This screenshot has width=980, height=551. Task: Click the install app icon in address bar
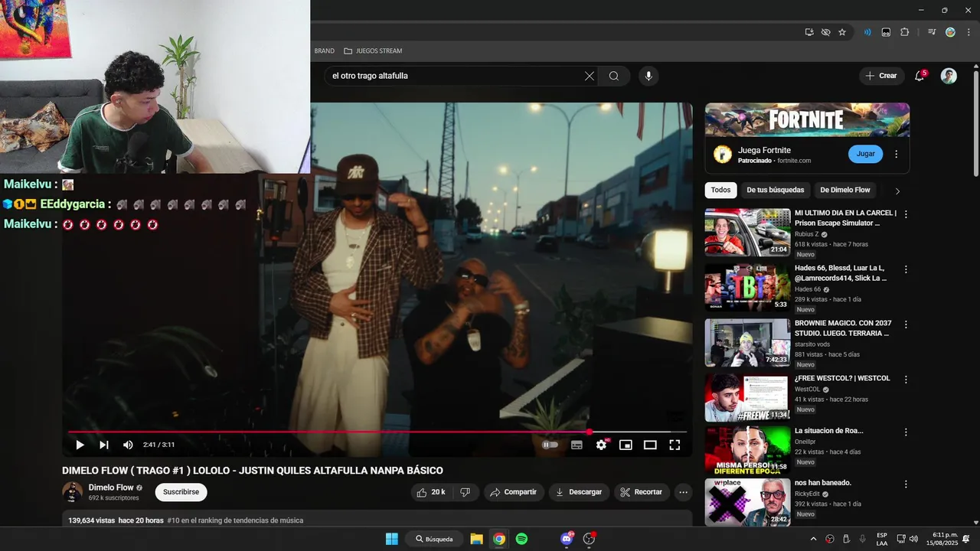[x=809, y=32]
